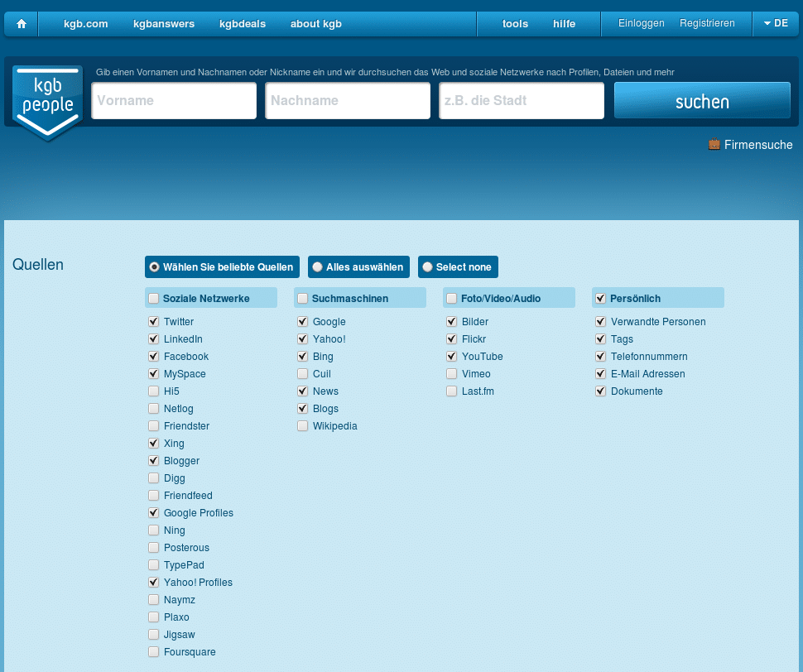The image size is (803, 672).
Task: Check the Netlog checkbox
Action: [x=154, y=409]
